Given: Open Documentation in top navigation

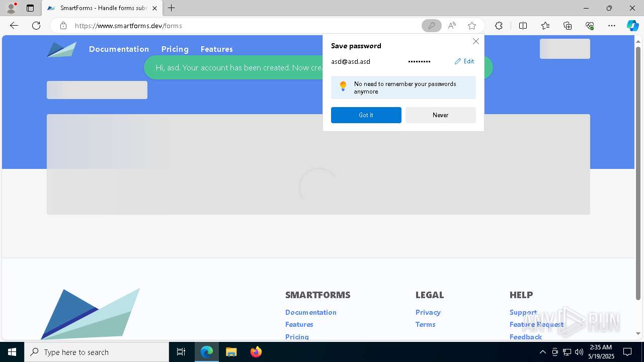Looking at the screenshot, I should click(x=119, y=49).
